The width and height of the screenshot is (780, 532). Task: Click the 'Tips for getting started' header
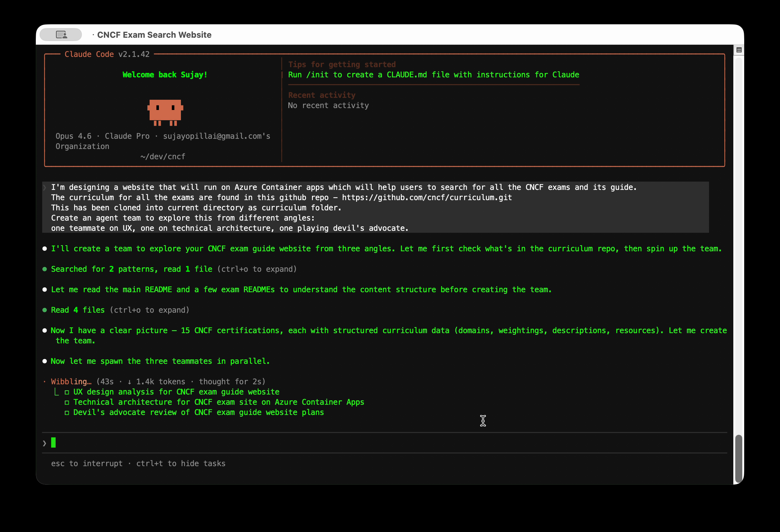coord(342,64)
